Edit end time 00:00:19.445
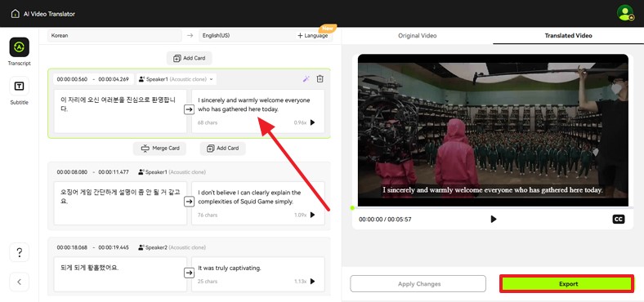 (x=114, y=247)
